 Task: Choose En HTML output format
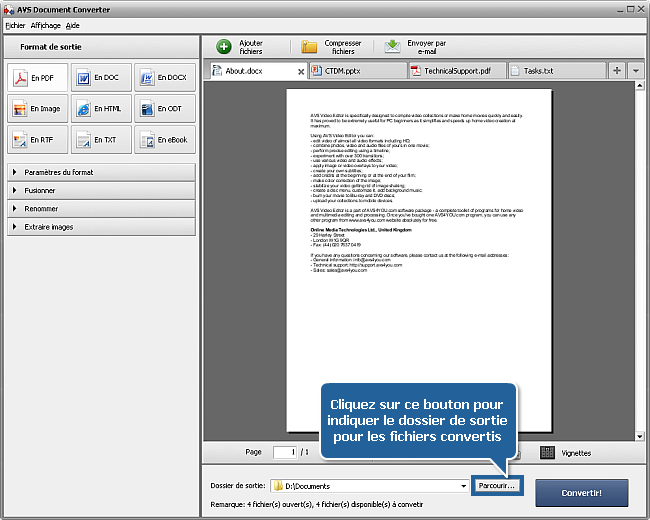pos(101,109)
